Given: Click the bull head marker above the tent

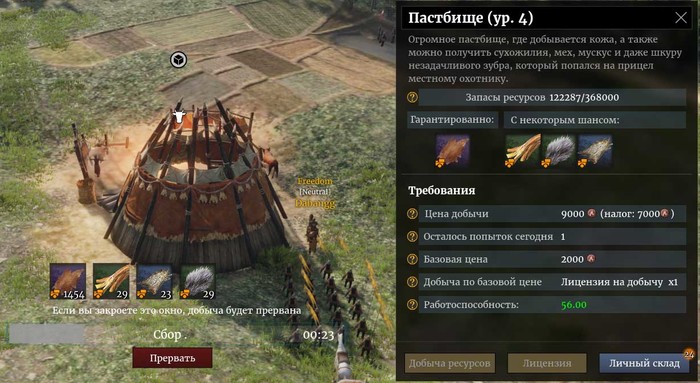Looking at the screenshot, I should tap(179, 117).
